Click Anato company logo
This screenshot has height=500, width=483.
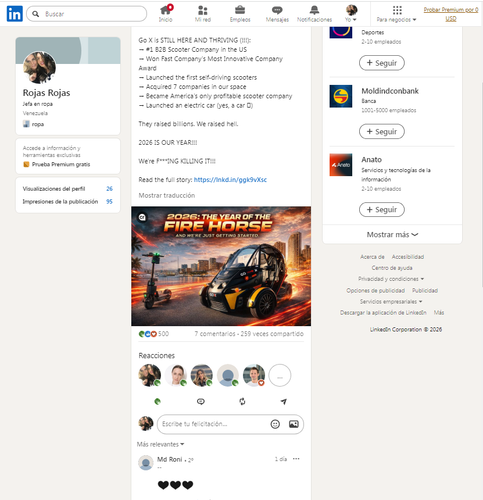click(341, 165)
